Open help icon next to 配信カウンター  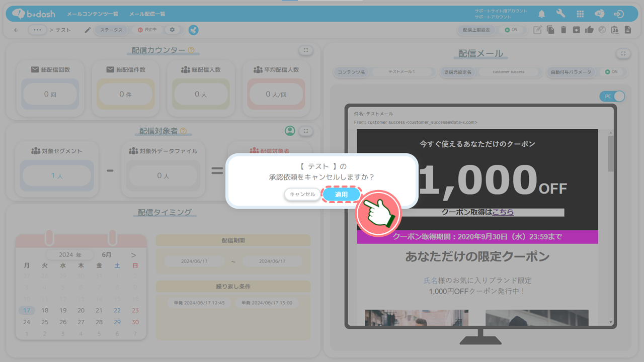[191, 50]
